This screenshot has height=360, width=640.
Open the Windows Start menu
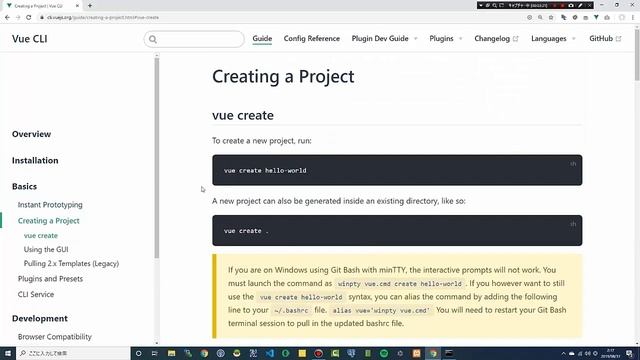tap(8, 353)
